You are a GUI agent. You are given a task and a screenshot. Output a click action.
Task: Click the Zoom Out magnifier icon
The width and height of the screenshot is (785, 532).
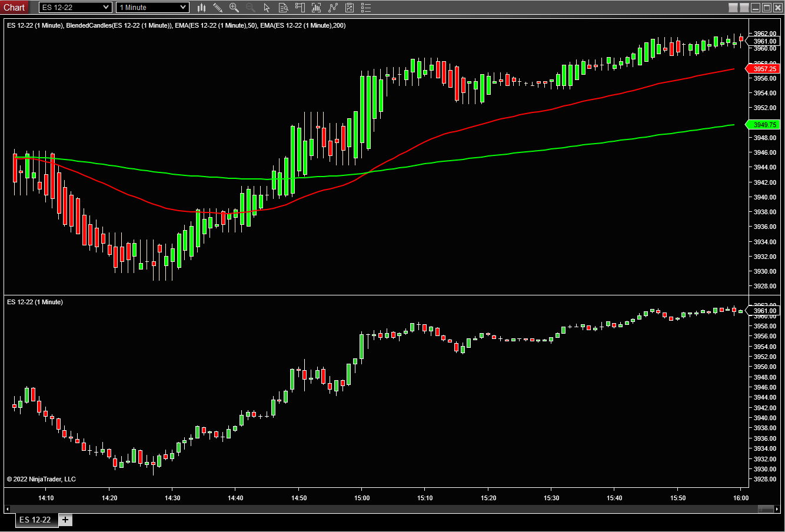coord(251,8)
